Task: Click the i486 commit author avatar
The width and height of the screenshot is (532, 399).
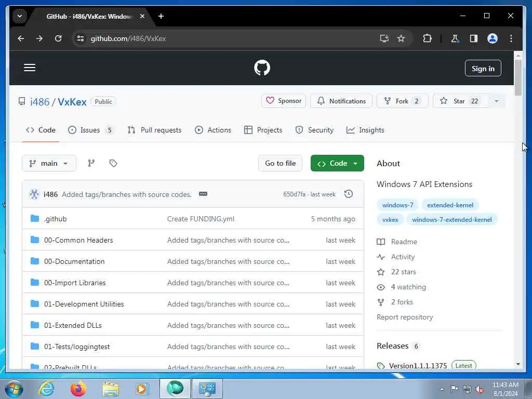Action: (34, 194)
